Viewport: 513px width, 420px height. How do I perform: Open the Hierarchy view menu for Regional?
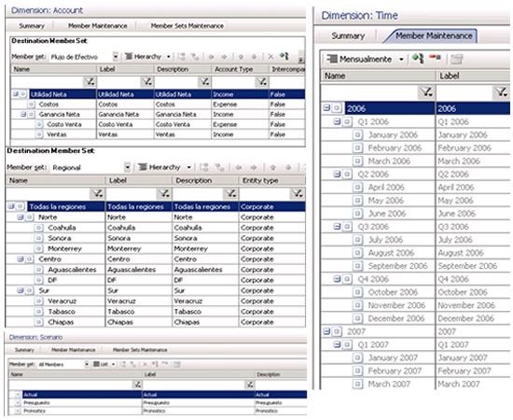tap(164, 167)
